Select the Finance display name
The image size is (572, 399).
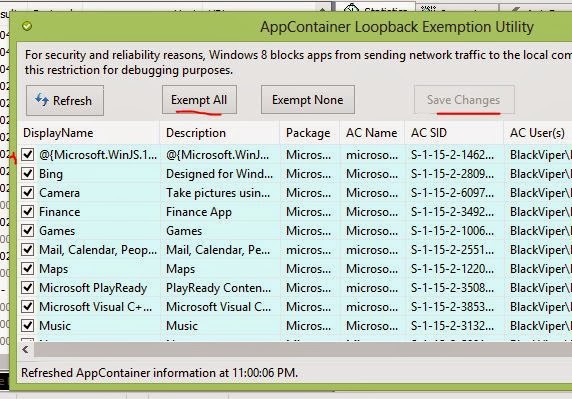(x=59, y=212)
